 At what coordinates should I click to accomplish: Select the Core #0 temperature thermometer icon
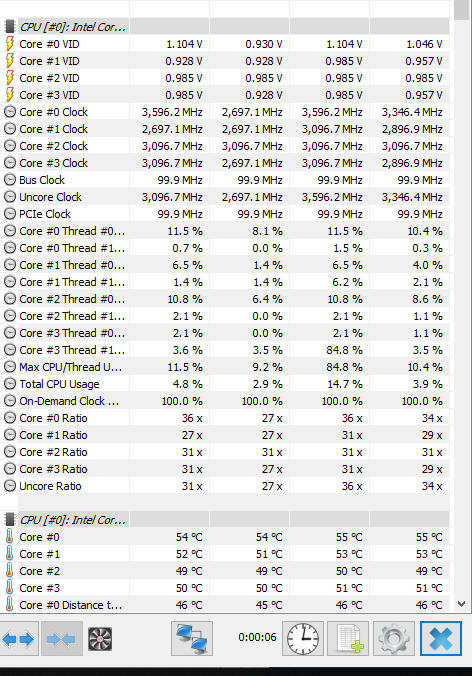click(9, 537)
